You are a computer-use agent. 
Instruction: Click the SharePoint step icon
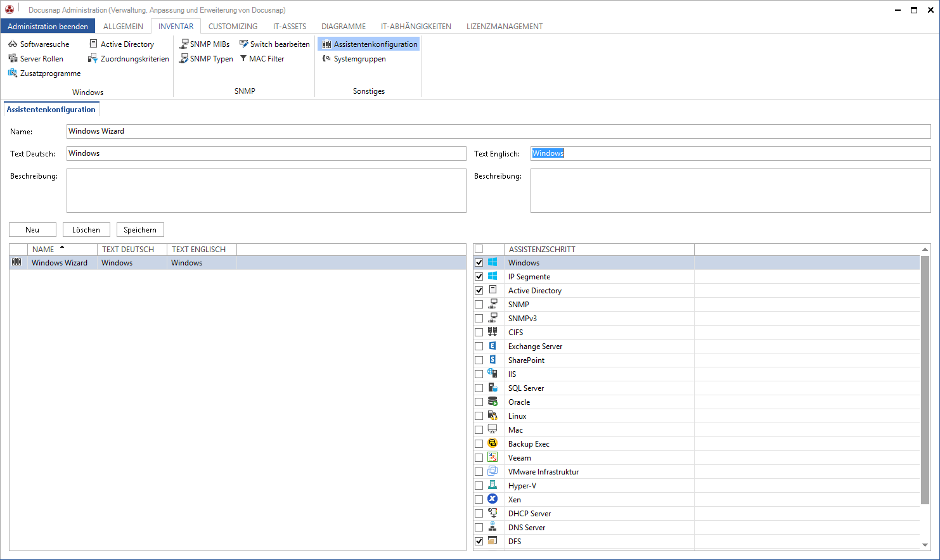[x=493, y=360]
